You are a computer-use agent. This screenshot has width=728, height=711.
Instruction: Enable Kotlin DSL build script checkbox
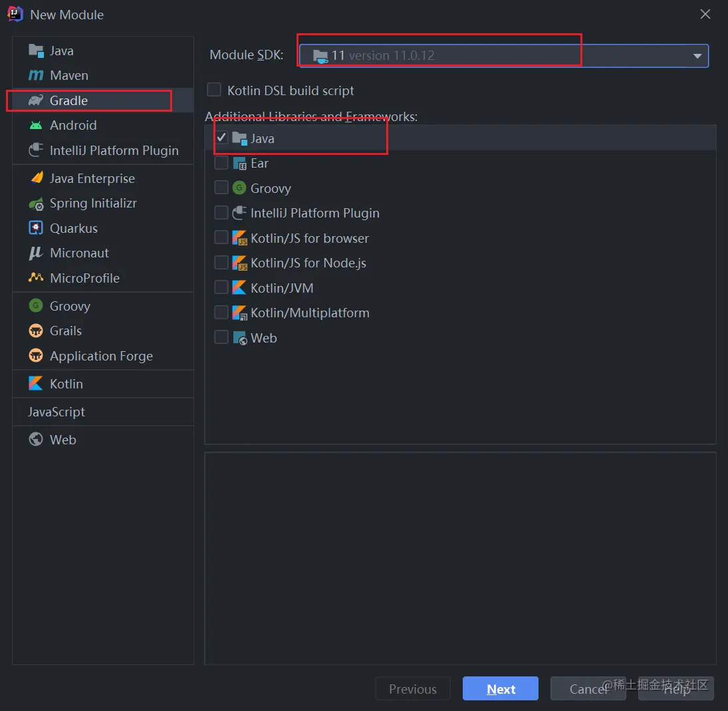pyautogui.click(x=213, y=90)
